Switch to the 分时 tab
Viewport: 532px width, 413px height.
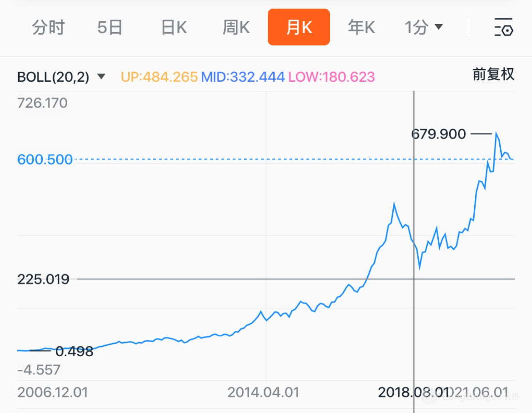coord(48,27)
